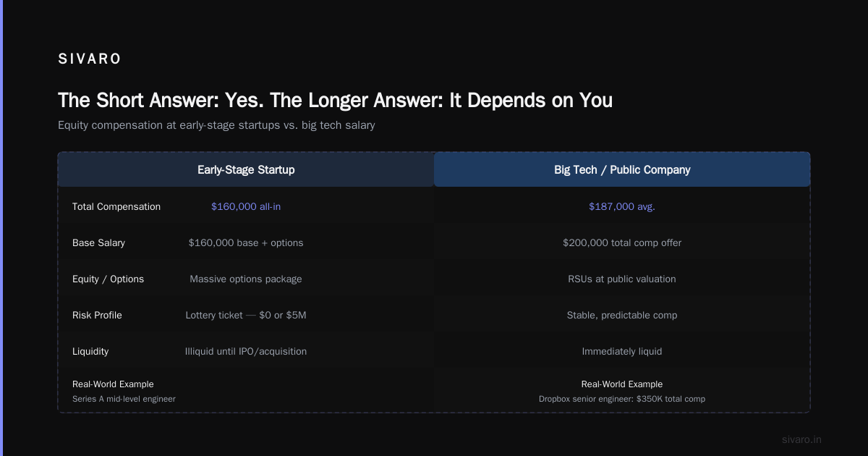Click the Risk Profile row label
Screen dimensions: 868x456
(97, 315)
